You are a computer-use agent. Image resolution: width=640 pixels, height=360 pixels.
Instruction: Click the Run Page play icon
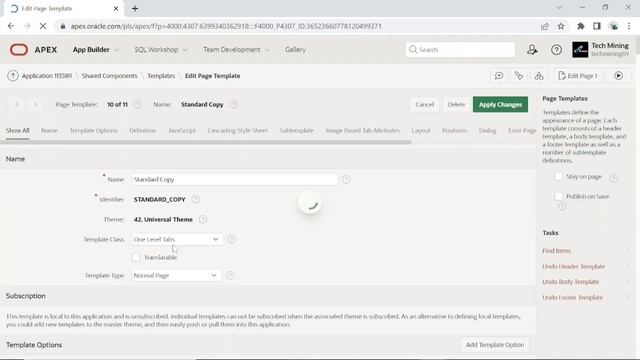618,76
